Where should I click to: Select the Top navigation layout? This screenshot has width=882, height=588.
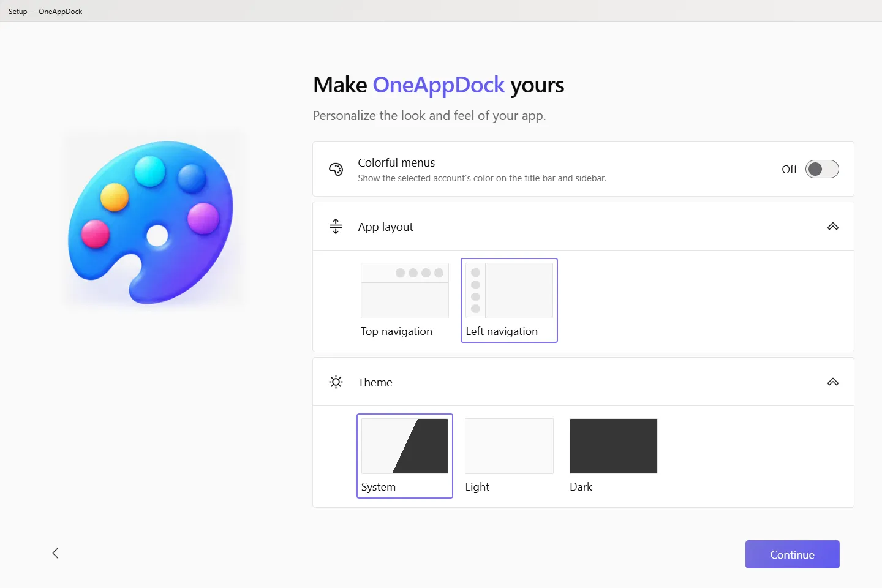405,300
